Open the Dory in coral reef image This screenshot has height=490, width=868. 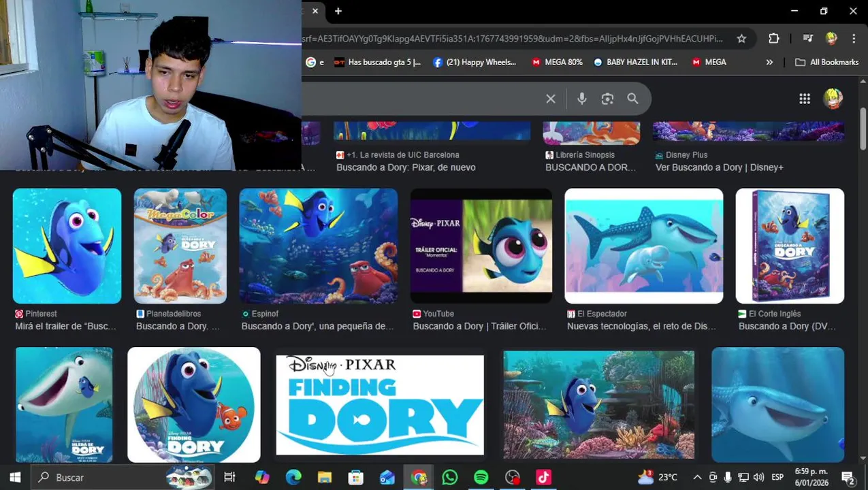(599, 405)
